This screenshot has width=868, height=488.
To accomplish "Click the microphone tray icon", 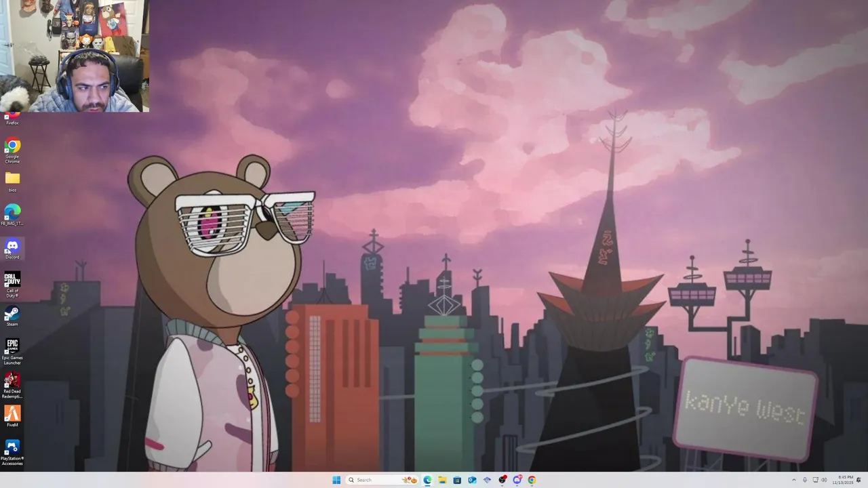I will pyautogui.click(x=805, y=480).
